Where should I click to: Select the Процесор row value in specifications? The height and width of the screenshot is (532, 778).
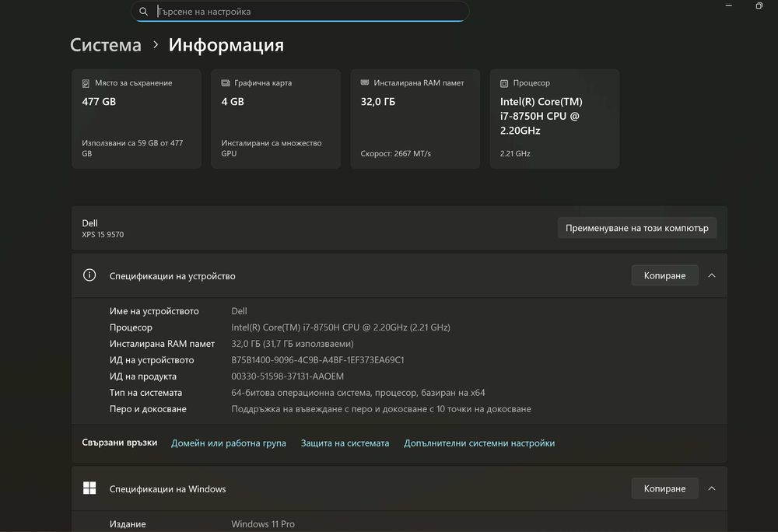[x=341, y=327]
